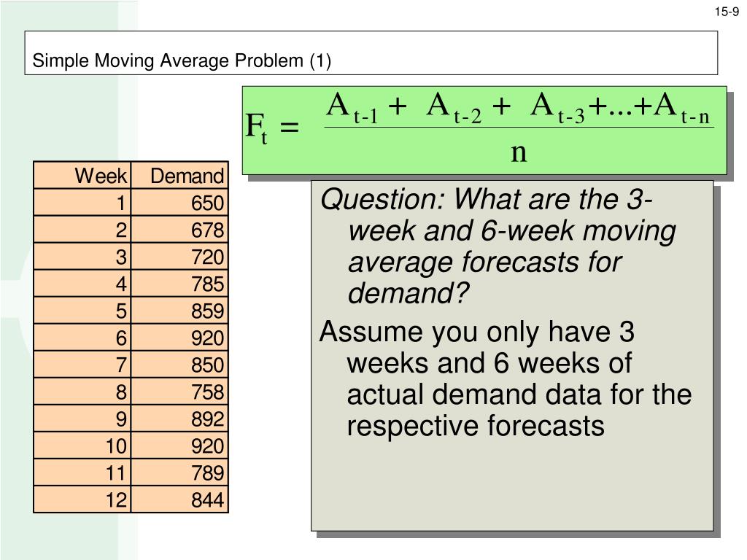
Task: Select the Demand column header cell
Action: pyautogui.click(x=179, y=175)
